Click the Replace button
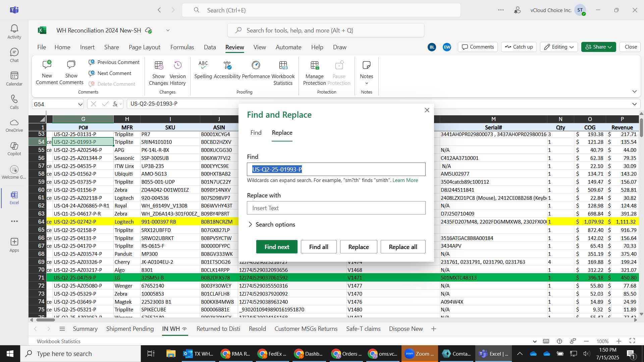This screenshot has height=362, width=644. coord(359,247)
